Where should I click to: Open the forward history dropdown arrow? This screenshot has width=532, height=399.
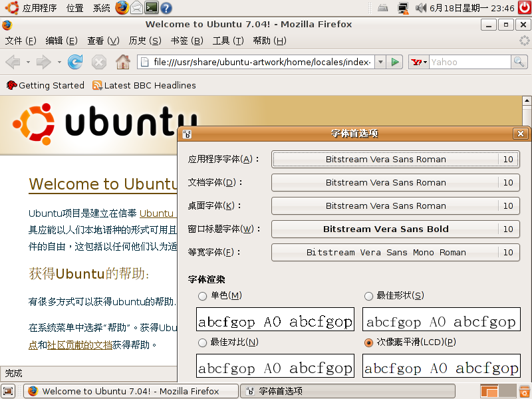coord(59,62)
